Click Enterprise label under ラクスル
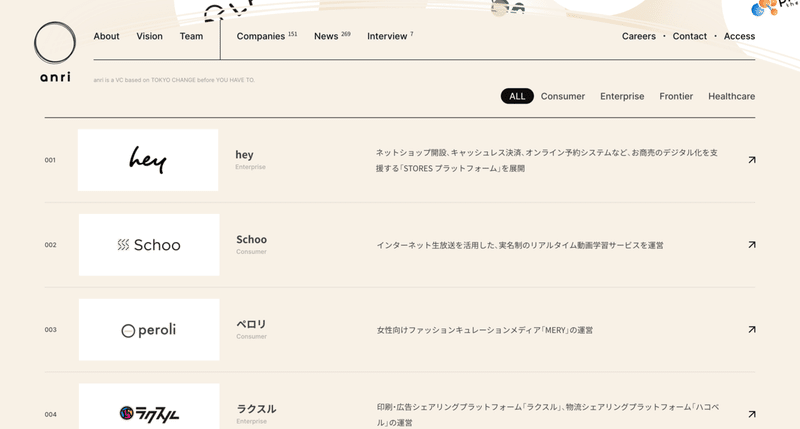 (252, 421)
